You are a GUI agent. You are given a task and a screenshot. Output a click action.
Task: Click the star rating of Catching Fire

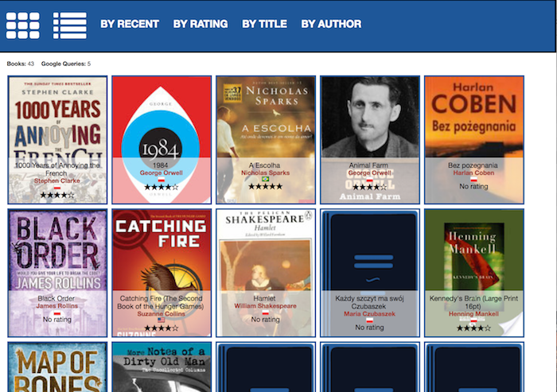click(162, 328)
